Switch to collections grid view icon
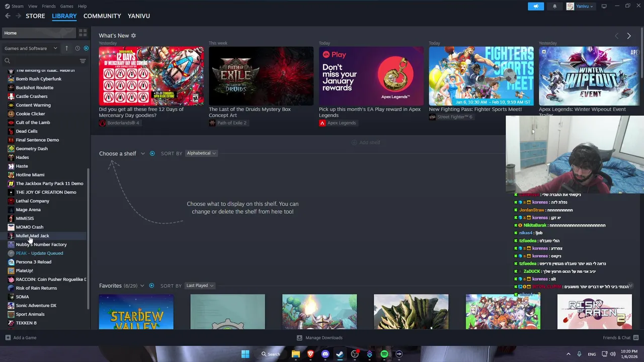 (83, 33)
